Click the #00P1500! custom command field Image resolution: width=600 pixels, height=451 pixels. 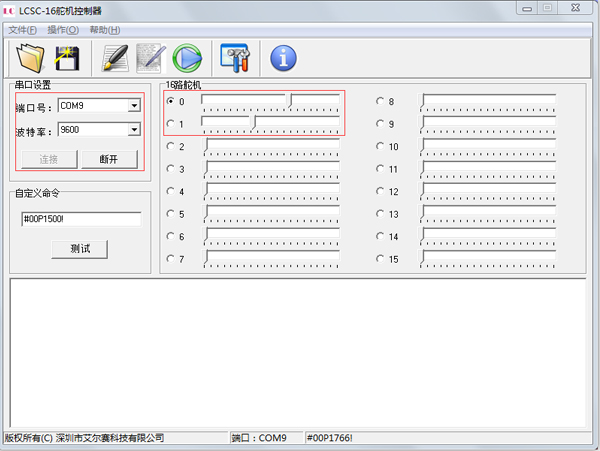tap(82, 219)
